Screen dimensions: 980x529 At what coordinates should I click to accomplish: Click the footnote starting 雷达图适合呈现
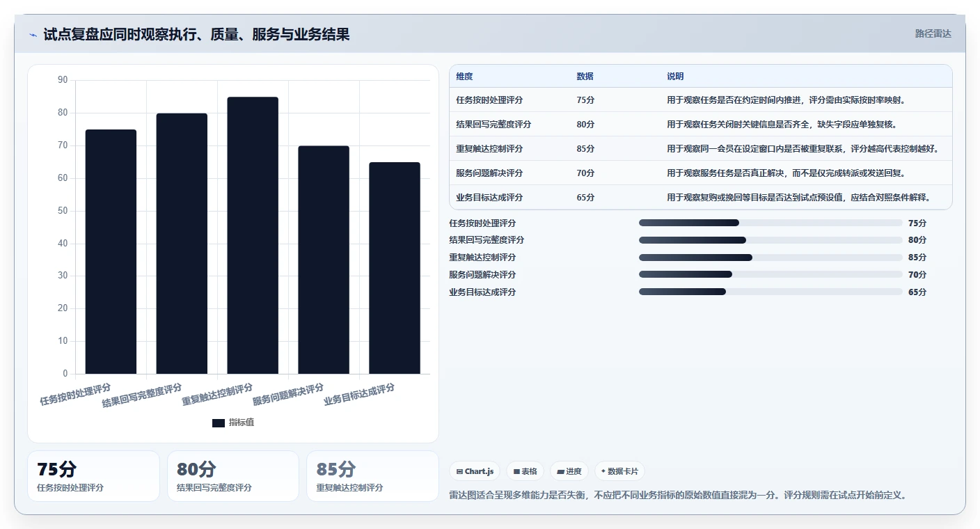point(679,496)
